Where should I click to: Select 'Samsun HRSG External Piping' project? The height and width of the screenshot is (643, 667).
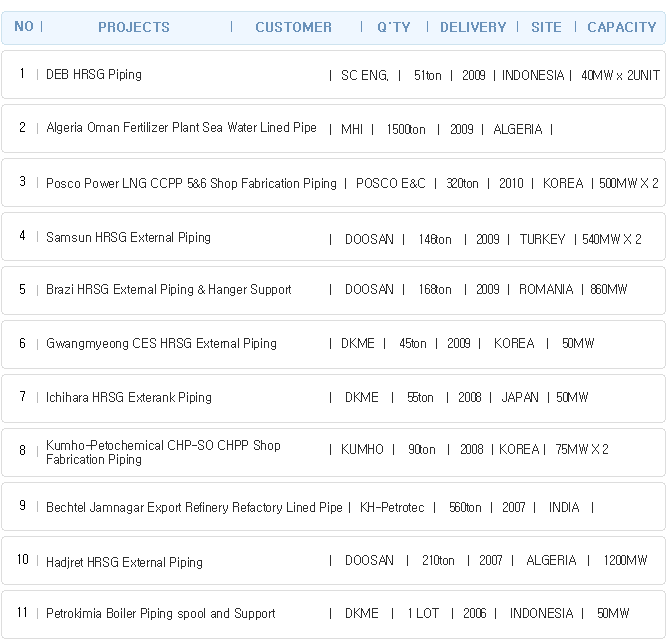pyautogui.click(x=128, y=237)
